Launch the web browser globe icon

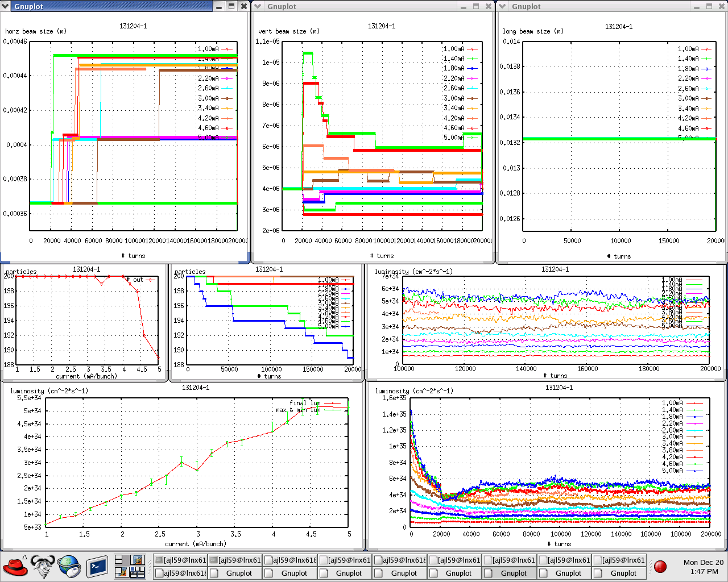tap(69, 567)
